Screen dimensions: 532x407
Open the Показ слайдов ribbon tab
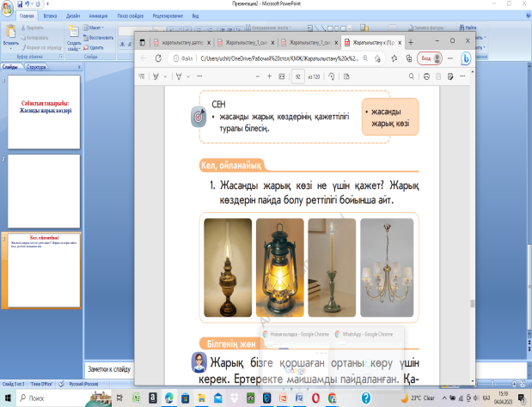point(131,15)
